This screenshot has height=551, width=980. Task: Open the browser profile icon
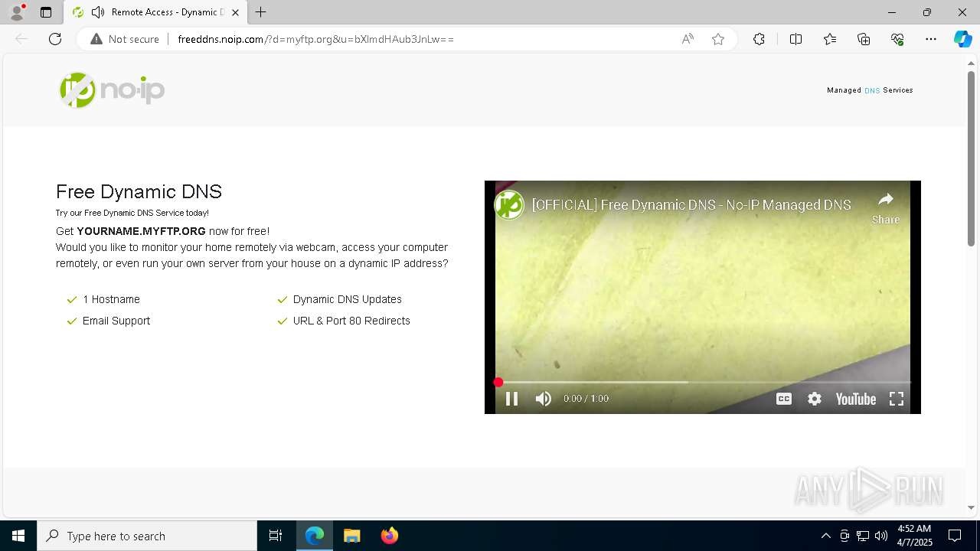click(x=16, y=12)
